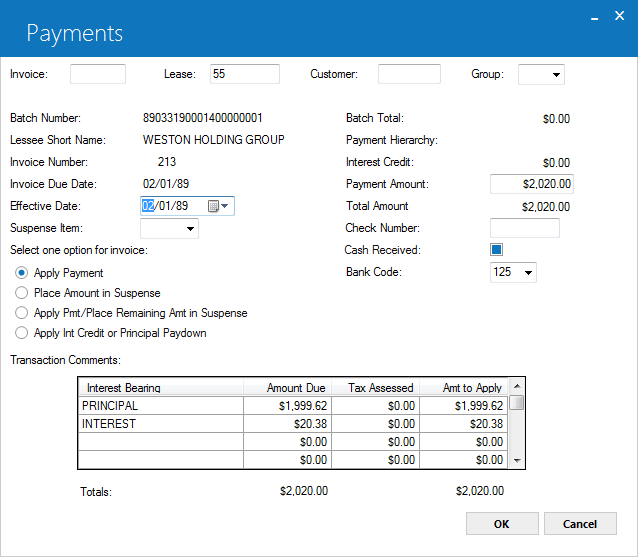638x557 pixels.
Task: Click the Amt to Apply column header
Action: (x=464, y=387)
